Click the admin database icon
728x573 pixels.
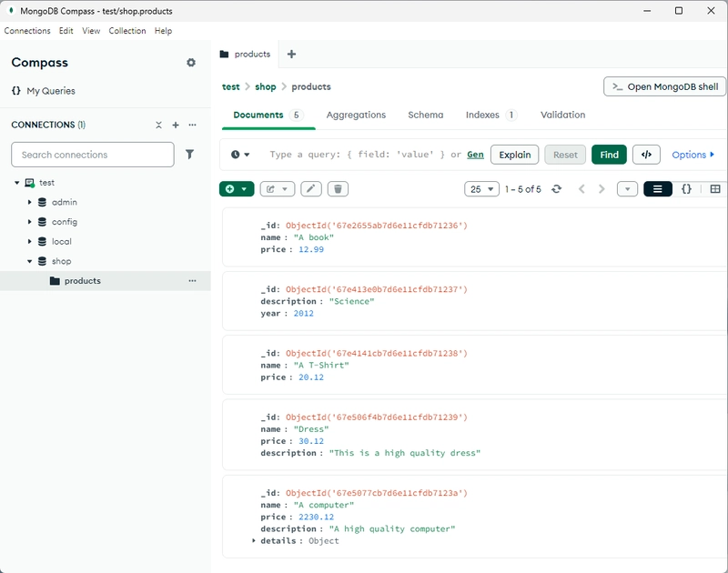coord(42,202)
